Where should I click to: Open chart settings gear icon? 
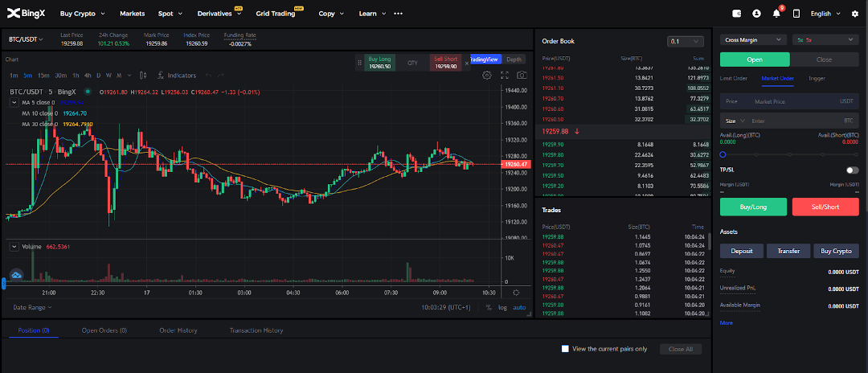487,75
